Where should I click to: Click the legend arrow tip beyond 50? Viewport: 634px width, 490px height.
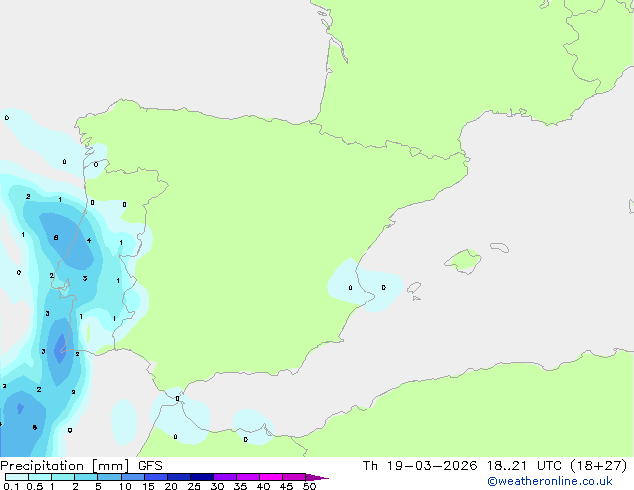(317, 477)
